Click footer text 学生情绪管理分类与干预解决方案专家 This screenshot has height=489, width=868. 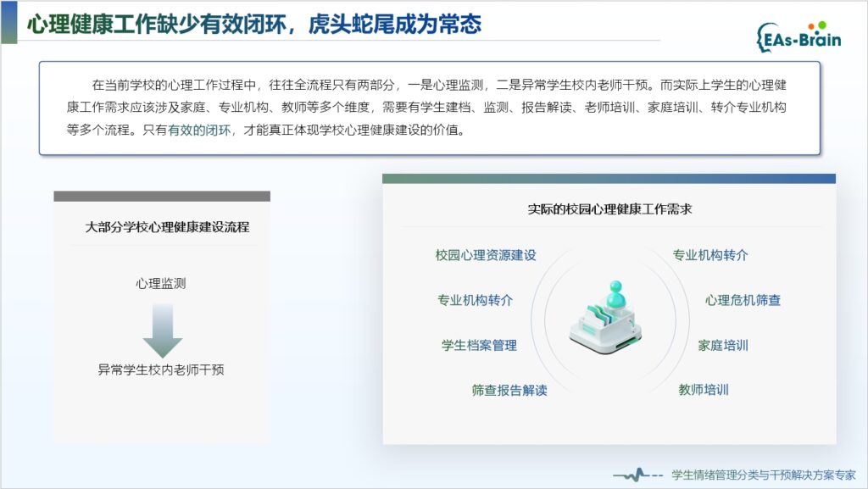click(x=764, y=475)
